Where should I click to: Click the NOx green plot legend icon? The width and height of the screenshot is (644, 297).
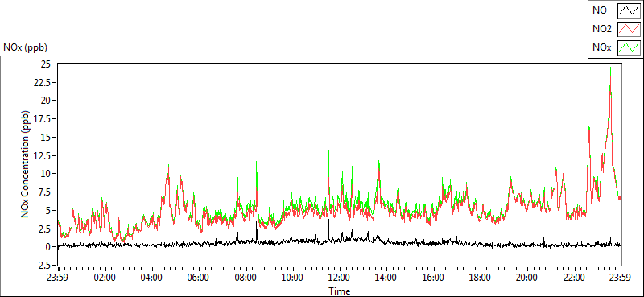point(629,47)
